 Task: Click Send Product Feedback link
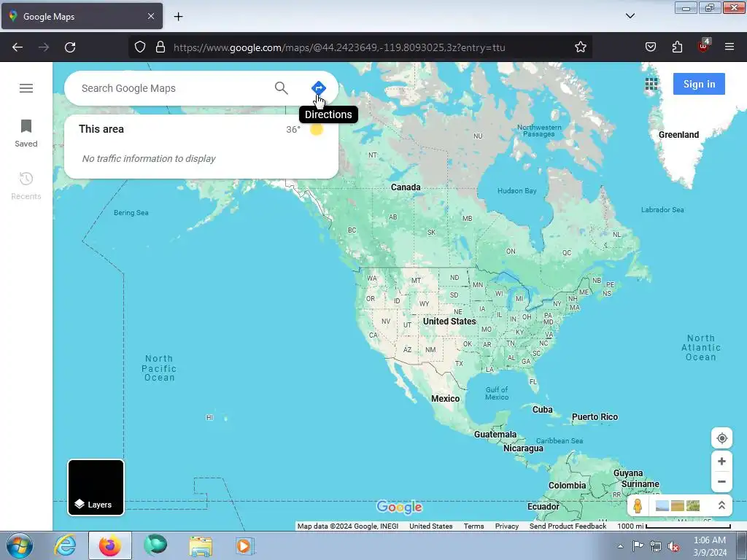point(568,526)
